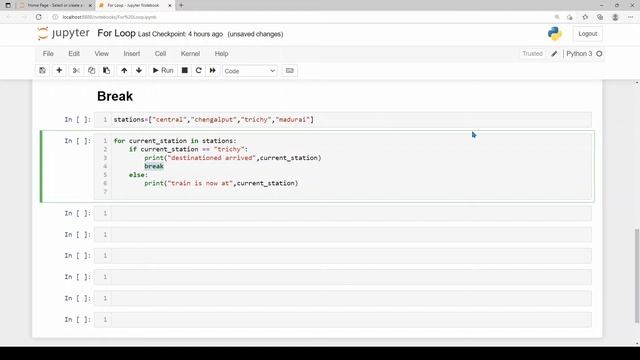This screenshot has width=640, height=360.
Task: Click the Break heading cell
Action: tap(115, 96)
